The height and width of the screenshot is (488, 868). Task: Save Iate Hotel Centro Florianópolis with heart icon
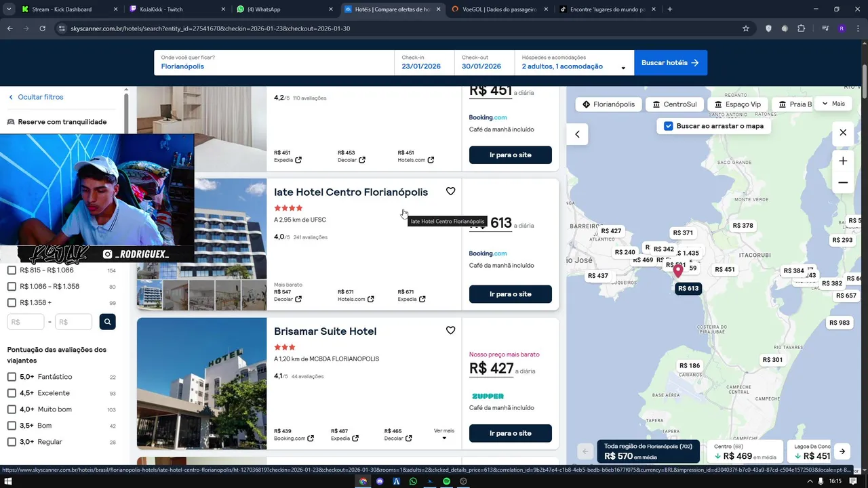pos(450,191)
